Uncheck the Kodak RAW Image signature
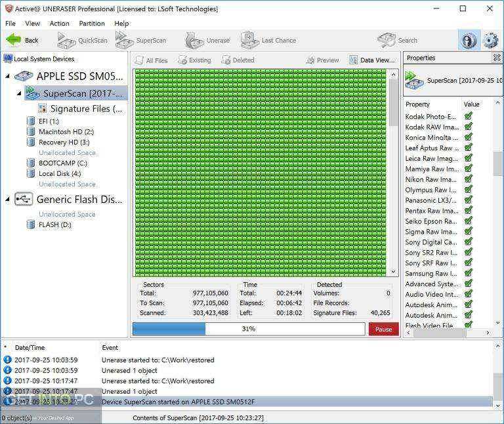 click(x=469, y=127)
